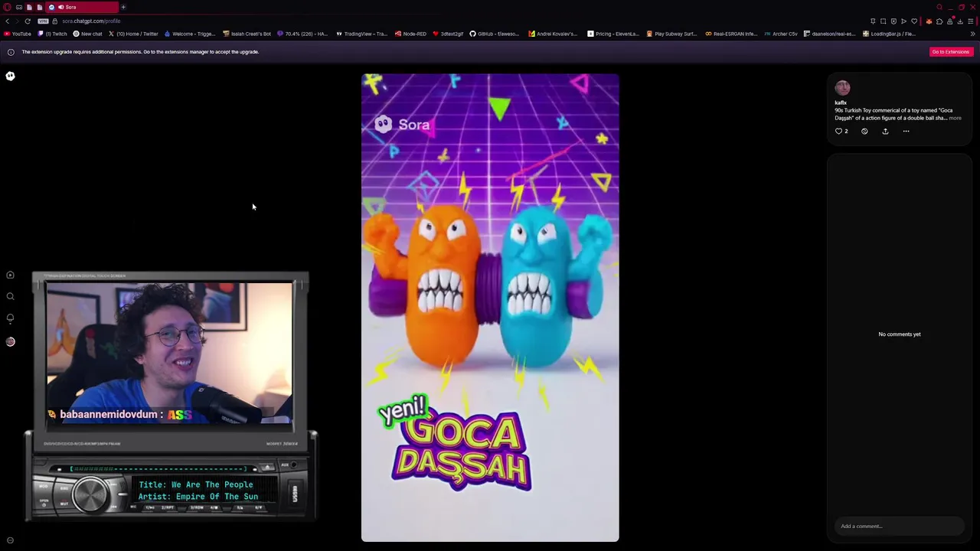Open the Node-RED bookmark

point(410,34)
